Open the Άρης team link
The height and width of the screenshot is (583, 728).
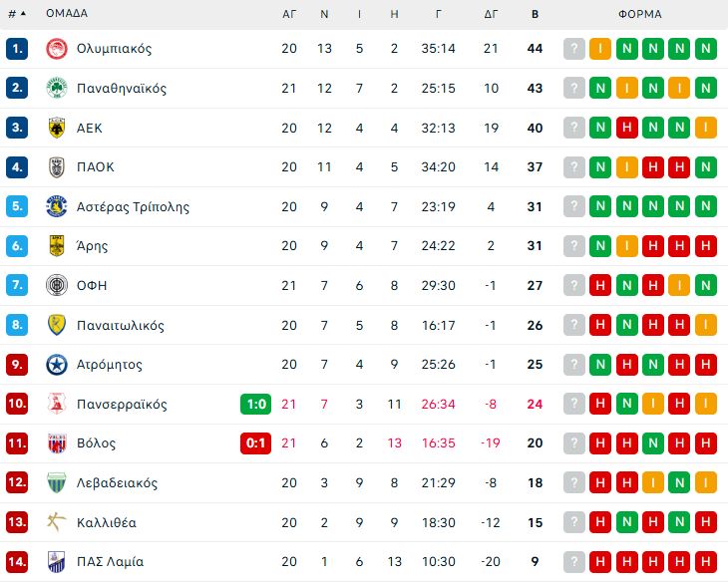point(92,246)
